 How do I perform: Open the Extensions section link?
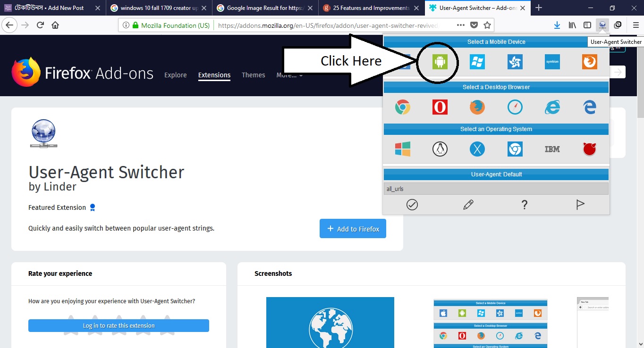pos(214,75)
